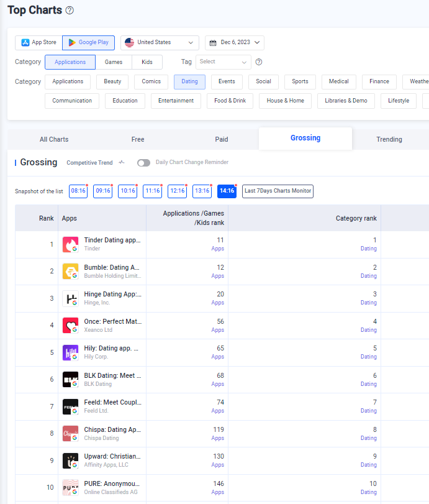429x504 pixels.
Task: Click the calendar icon beside Dec 6, 2023
Action: (213, 43)
